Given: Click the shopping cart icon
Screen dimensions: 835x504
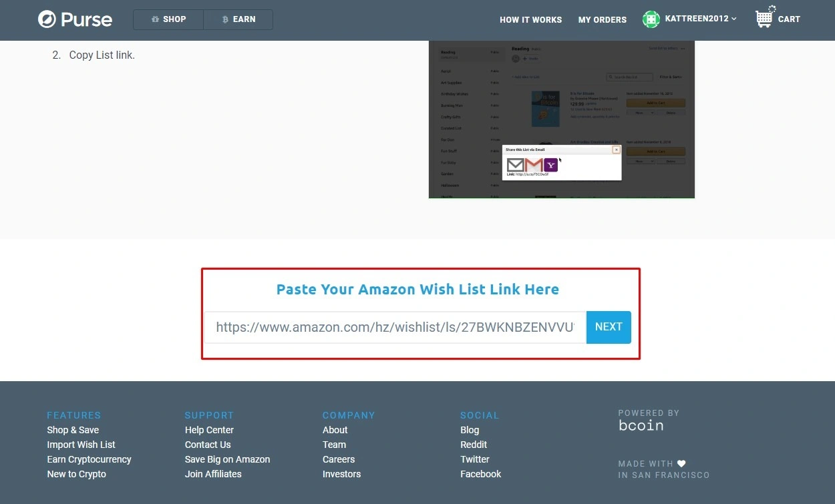Looking at the screenshot, I should point(764,17).
